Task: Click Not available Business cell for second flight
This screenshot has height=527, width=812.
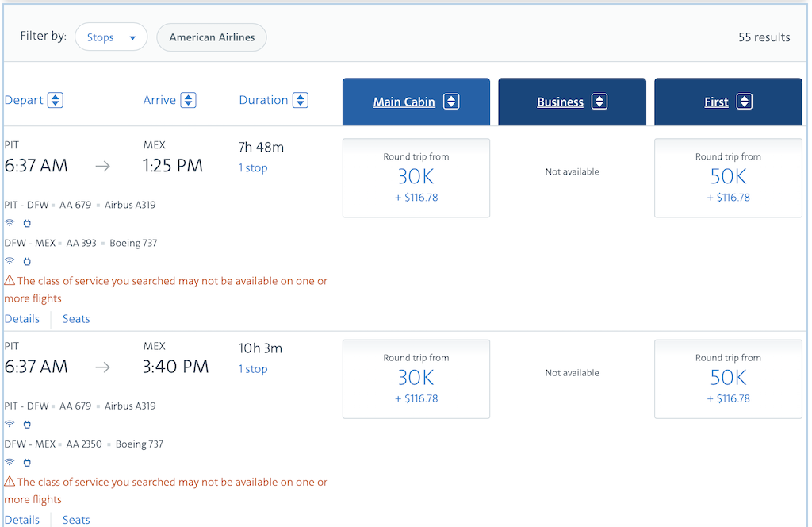Action: pos(573,372)
